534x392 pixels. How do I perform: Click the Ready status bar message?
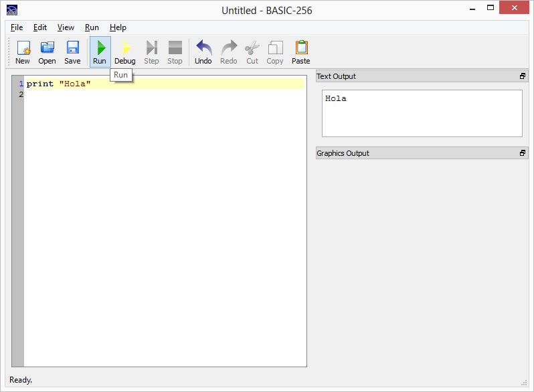[21, 380]
